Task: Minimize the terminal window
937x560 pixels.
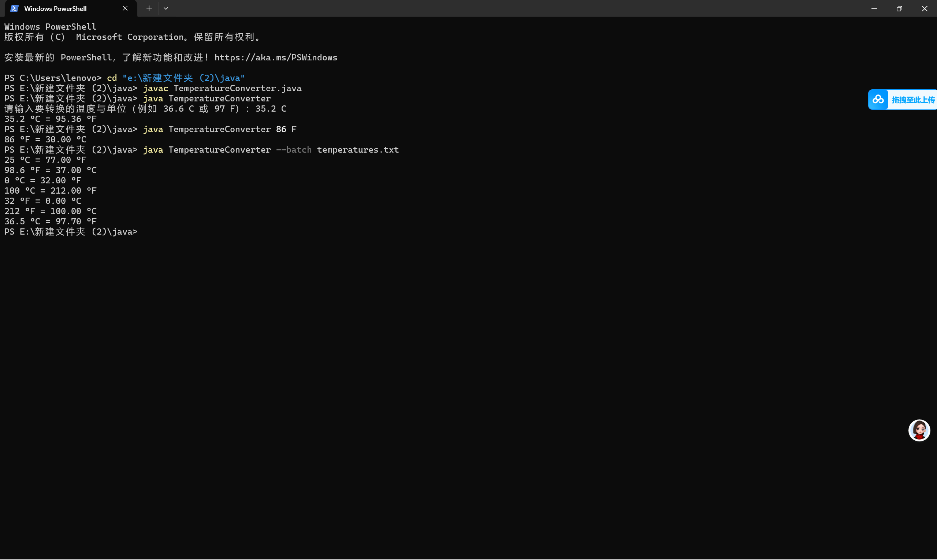Action: click(x=874, y=8)
